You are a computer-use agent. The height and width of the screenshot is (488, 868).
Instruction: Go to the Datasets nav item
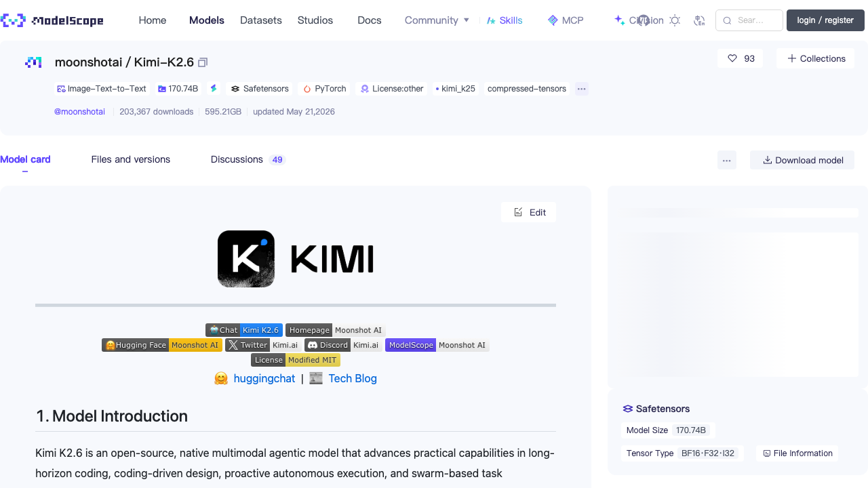[261, 20]
